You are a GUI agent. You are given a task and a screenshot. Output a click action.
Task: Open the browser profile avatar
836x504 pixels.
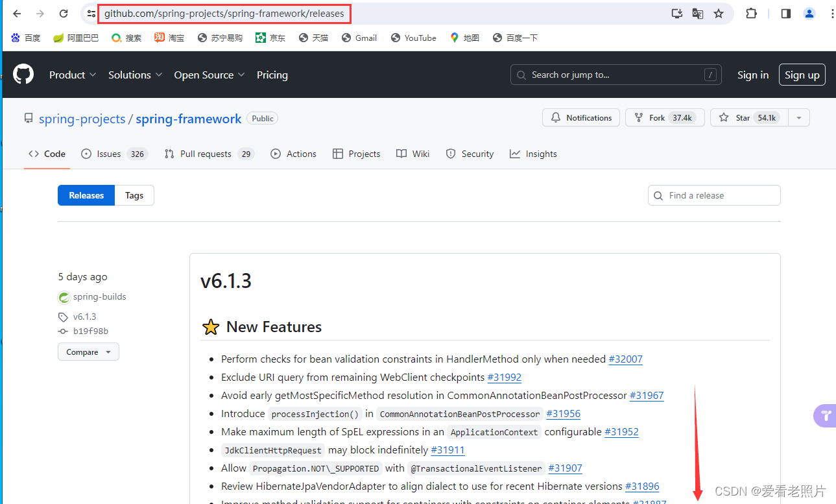(809, 14)
